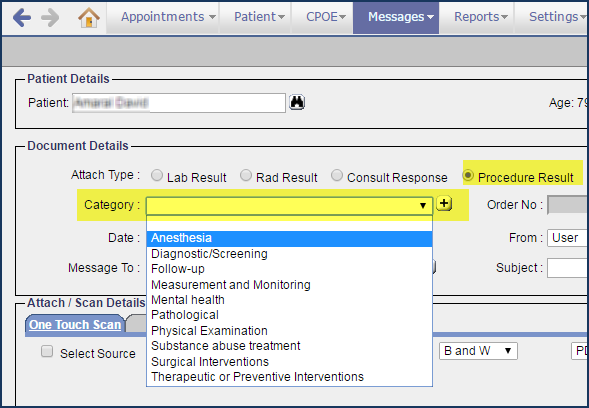Click the gray forward arrow icon

pos(50,18)
